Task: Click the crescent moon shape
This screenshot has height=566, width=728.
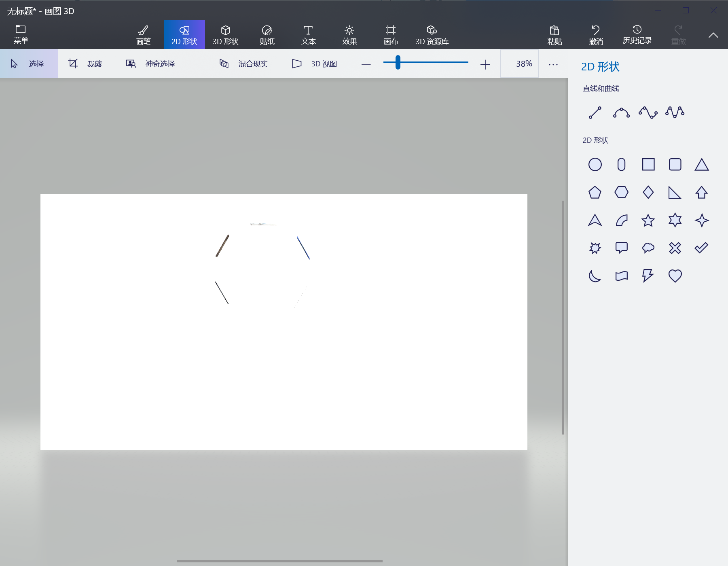Action: click(595, 276)
